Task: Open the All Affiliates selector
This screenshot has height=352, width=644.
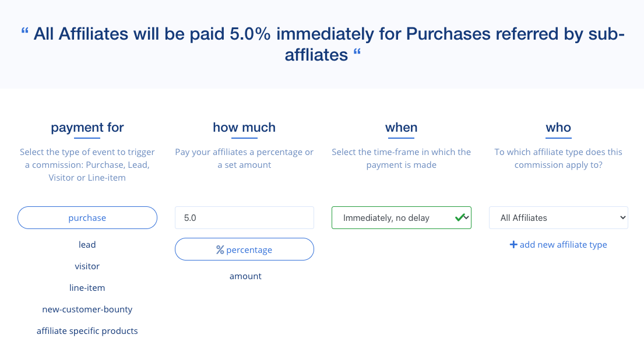Action: point(558,217)
